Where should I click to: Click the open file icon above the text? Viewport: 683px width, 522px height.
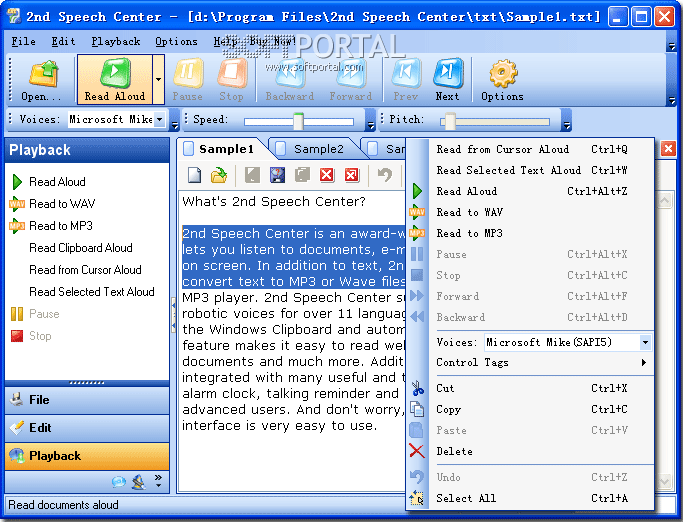219,175
